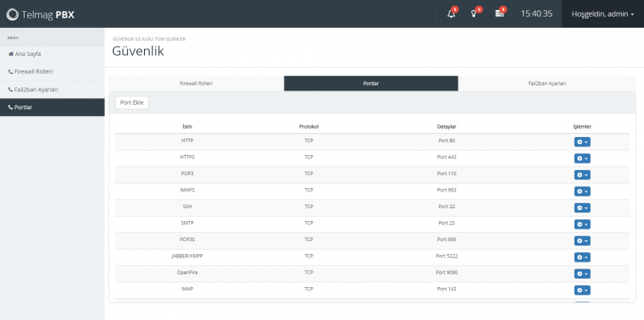Click the Port 22 detail cell
644x320 pixels.
[x=447, y=207]
